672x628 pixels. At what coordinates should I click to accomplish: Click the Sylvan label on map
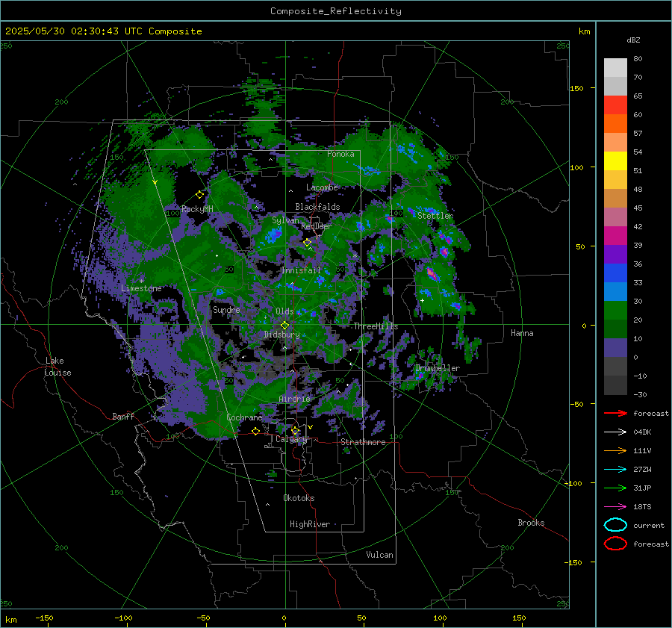(x=285, y=220)
